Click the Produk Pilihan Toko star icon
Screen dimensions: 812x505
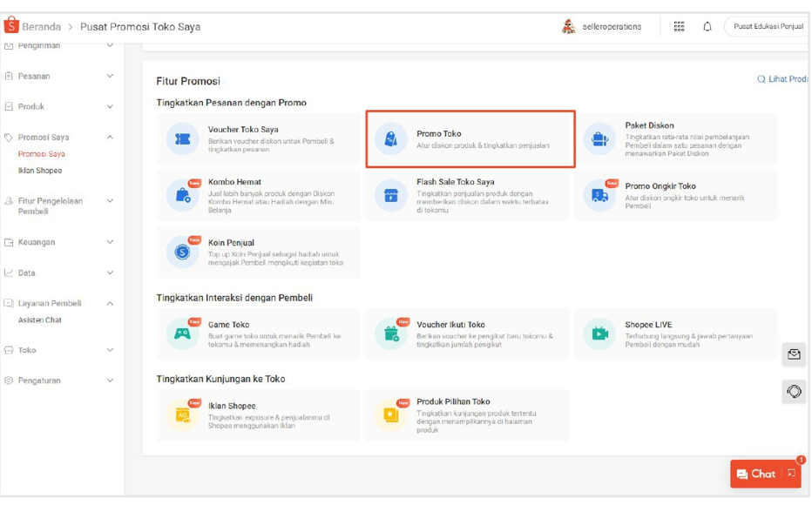coord(391,415)
